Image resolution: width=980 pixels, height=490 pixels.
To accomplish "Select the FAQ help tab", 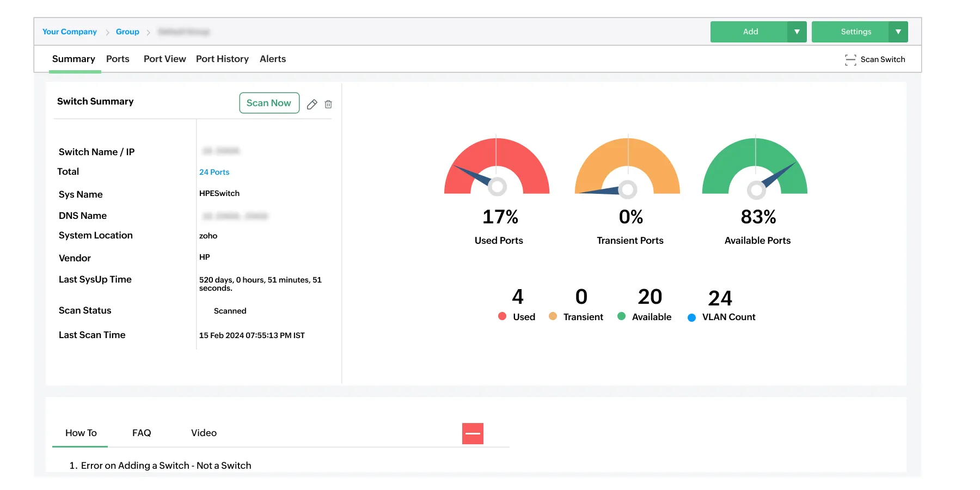I will coord(142,433).
